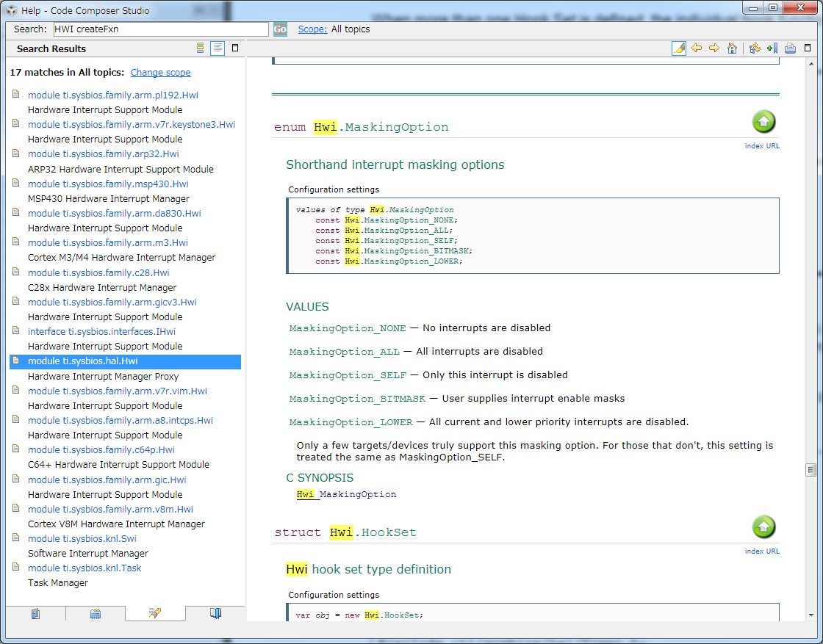Bookmark this document with the add-bookmark icon
823x644 pixels.
772,48
